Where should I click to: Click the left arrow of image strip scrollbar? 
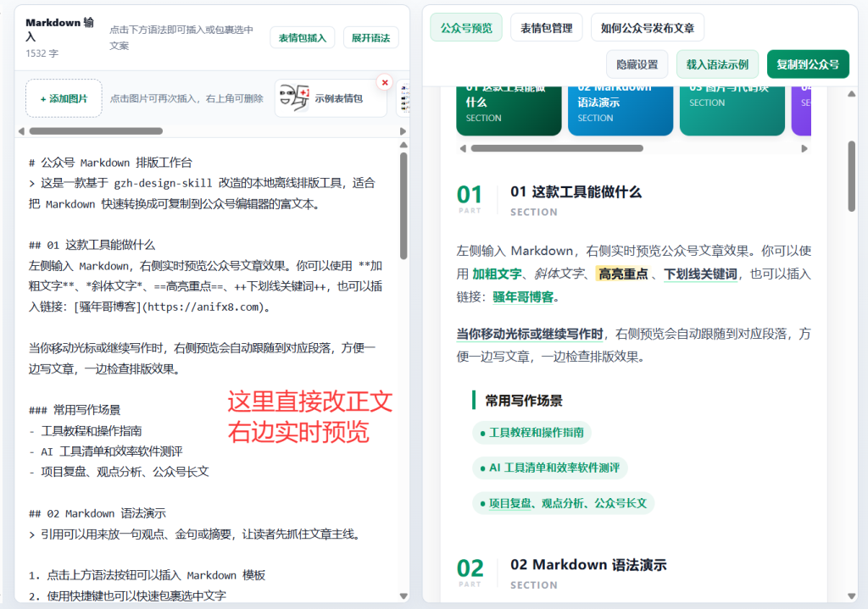21,131
